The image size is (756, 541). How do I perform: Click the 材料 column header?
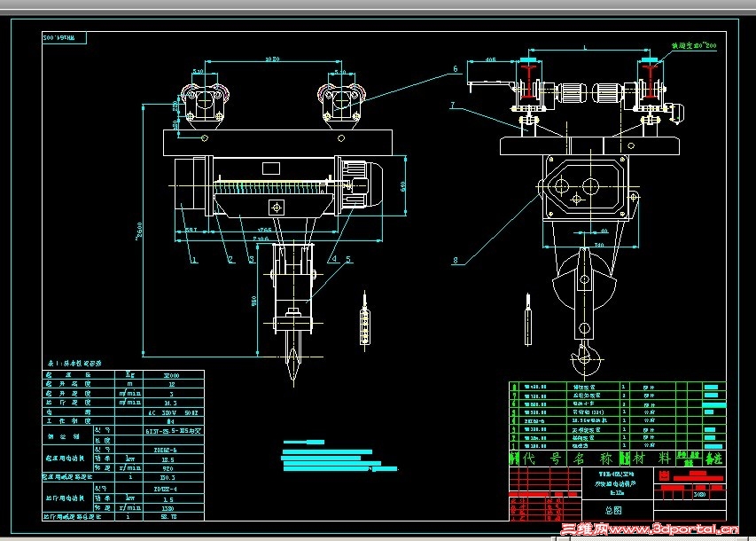[651, 459]
